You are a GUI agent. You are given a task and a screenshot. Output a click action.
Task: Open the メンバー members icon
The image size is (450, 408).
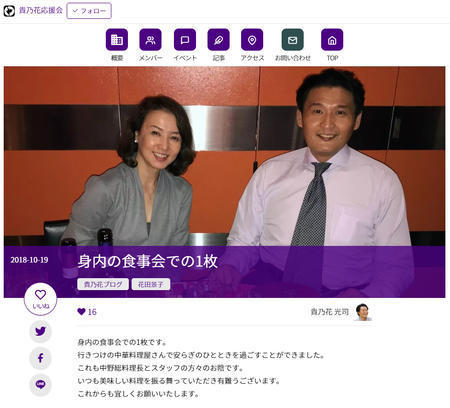[150, 40]
